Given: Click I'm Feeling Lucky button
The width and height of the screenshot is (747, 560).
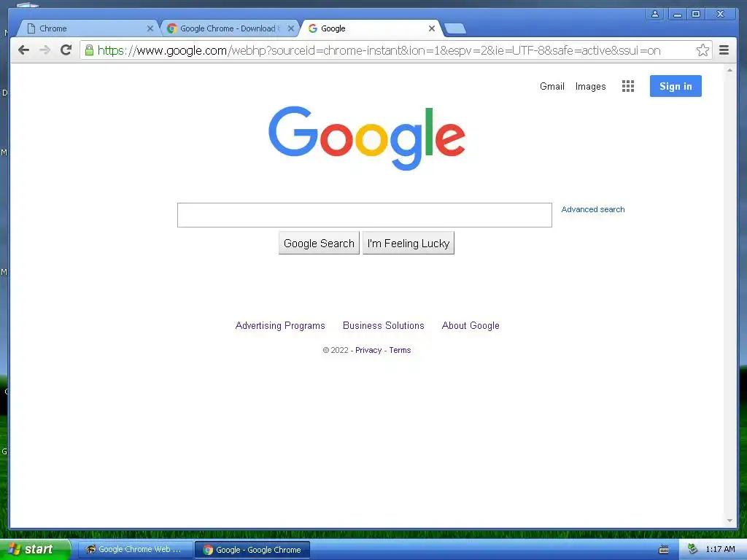Looking at the screenshot, I should [409, 244].
